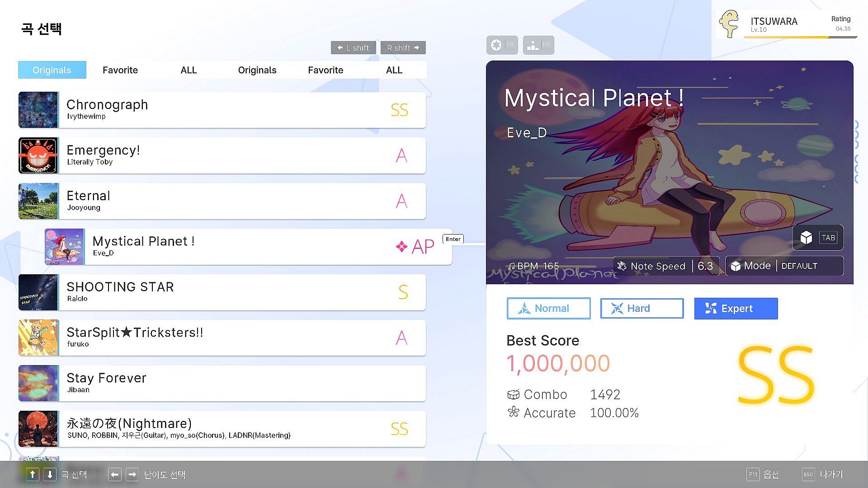Select Hard difficulty
The image size is (868, 488).
642,309
